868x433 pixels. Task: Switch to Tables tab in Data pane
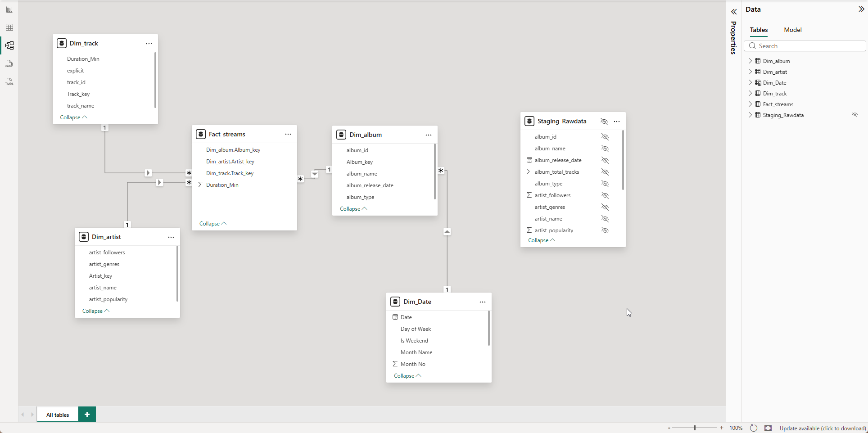(759, 30)
